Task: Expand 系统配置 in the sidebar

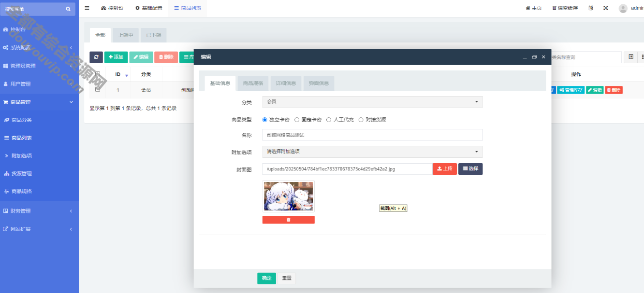Action: [x=39, y=47]
